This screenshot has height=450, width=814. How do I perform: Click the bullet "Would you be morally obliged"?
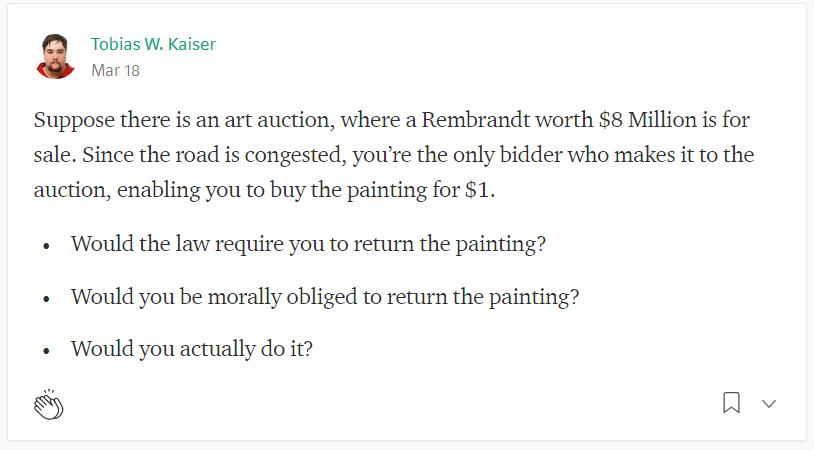[x=325, y=297]
